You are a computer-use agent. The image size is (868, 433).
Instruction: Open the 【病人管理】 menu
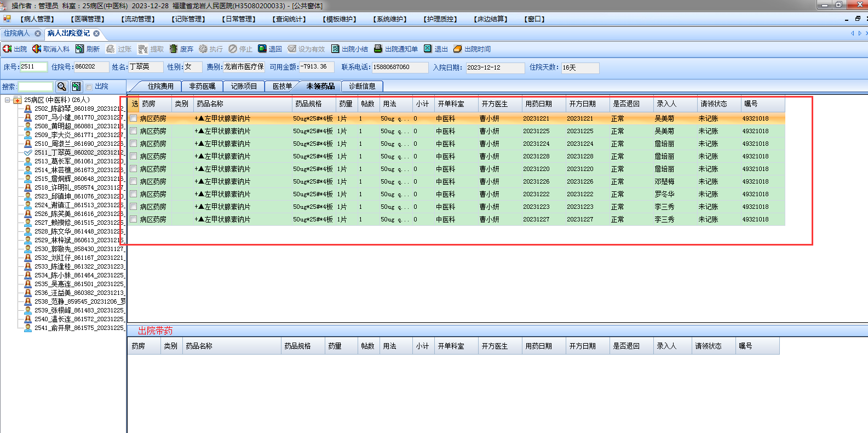pyautogui.click(x=37, y=19)
